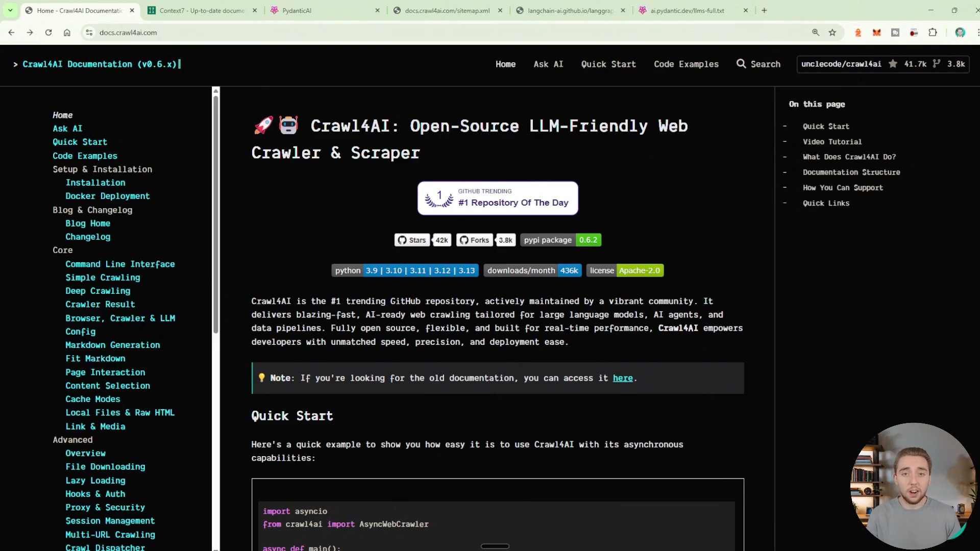Click the GitHub Stars badge
Image resolution: width=980 pixels, height=551 pixels.
tap(423, 240)
